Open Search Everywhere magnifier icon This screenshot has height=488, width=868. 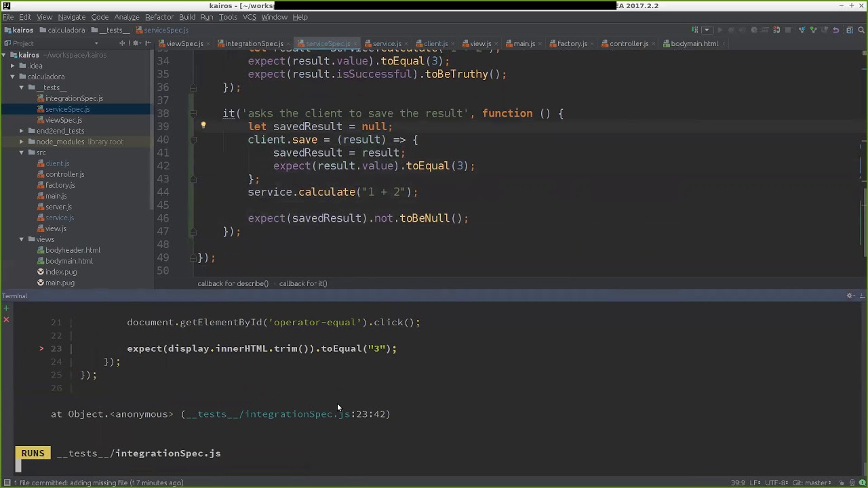pos(860,30)
